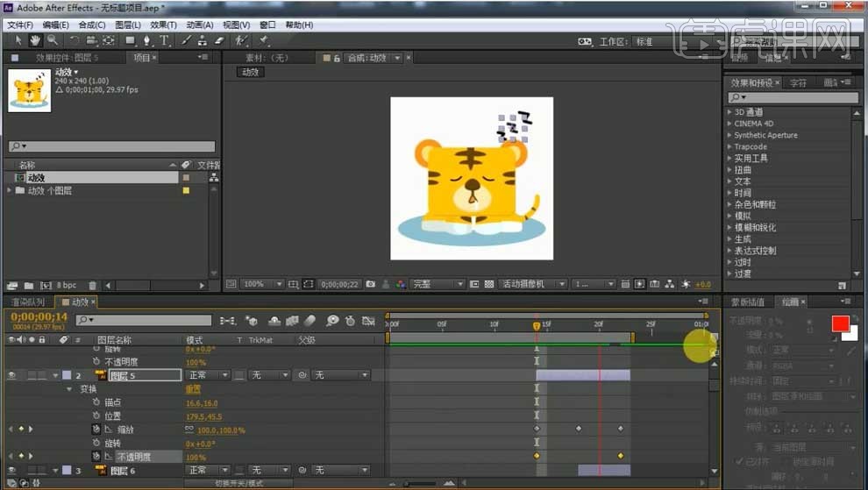Viewport: 868px width, 490px height.
Task: Click the red foreground color swatch
Action: coord(839,324)
